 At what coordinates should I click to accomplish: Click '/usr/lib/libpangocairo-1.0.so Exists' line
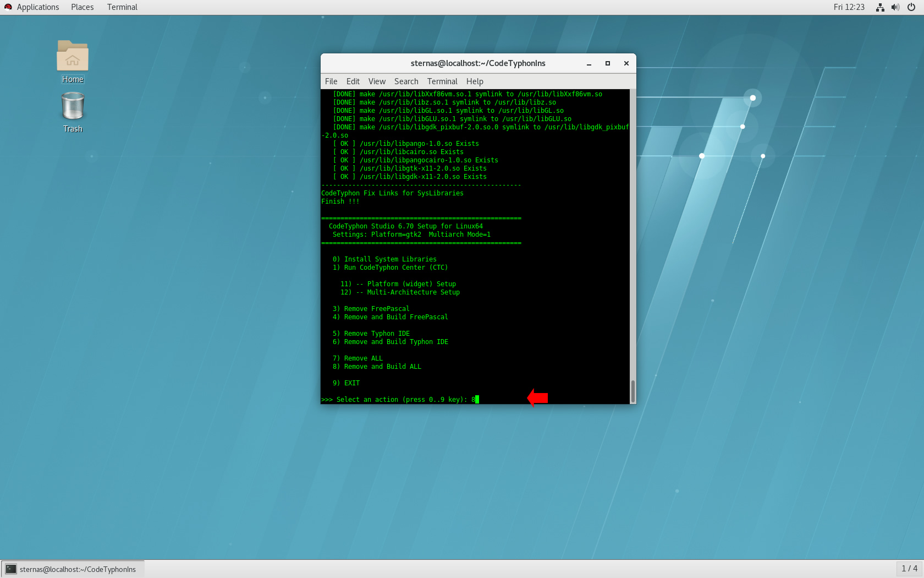(x=415, y=160)
